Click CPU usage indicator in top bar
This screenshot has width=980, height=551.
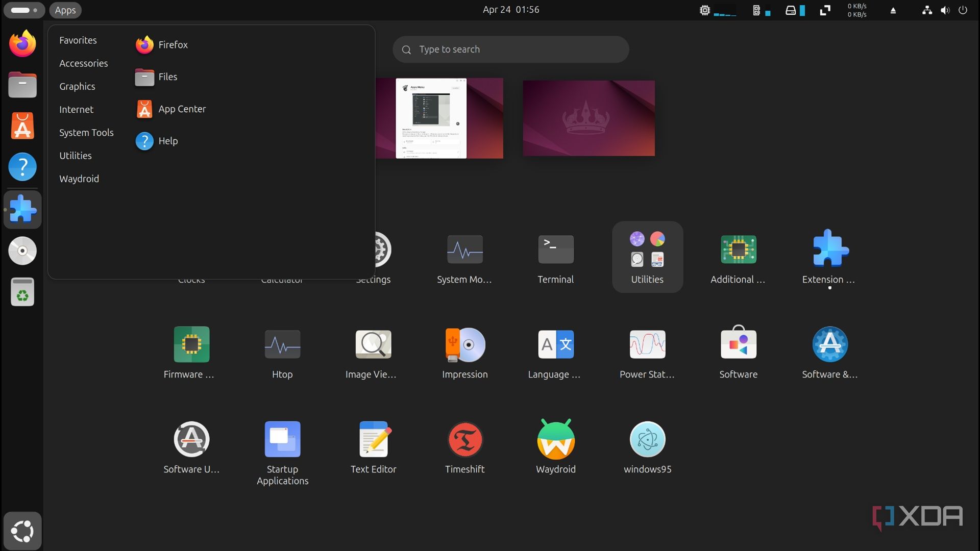(x=718, y=10)
